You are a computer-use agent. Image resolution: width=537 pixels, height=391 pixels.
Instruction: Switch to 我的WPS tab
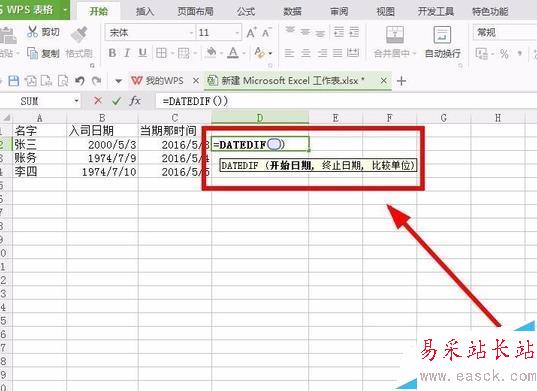(x=158, y=81)
